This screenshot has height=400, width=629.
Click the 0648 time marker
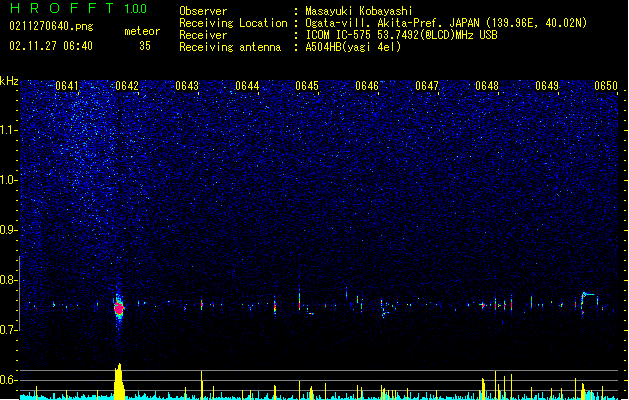pyautogui.click(x=487, y=86)
